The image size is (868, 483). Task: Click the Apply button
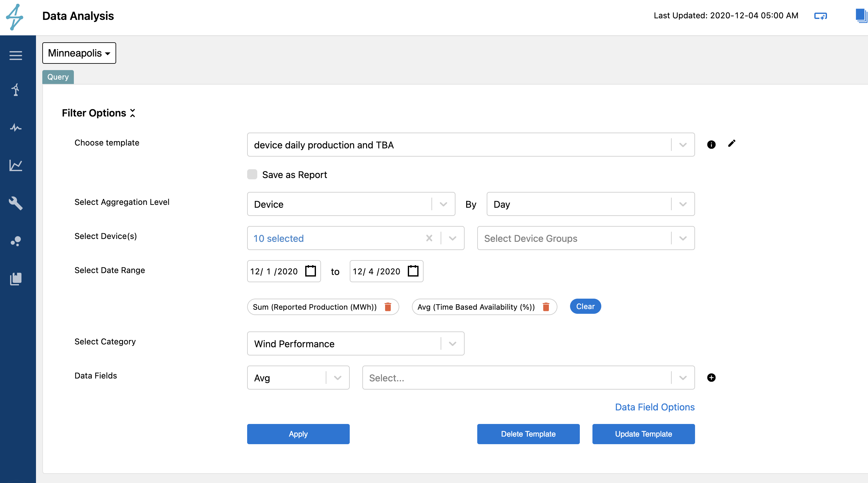coord(298,434)
